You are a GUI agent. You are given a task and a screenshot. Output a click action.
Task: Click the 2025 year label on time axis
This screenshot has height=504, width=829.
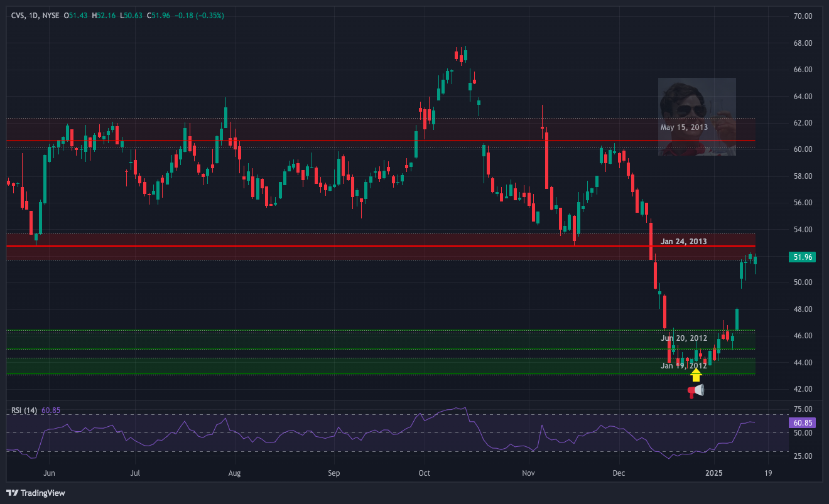click(x=713, y=473)
